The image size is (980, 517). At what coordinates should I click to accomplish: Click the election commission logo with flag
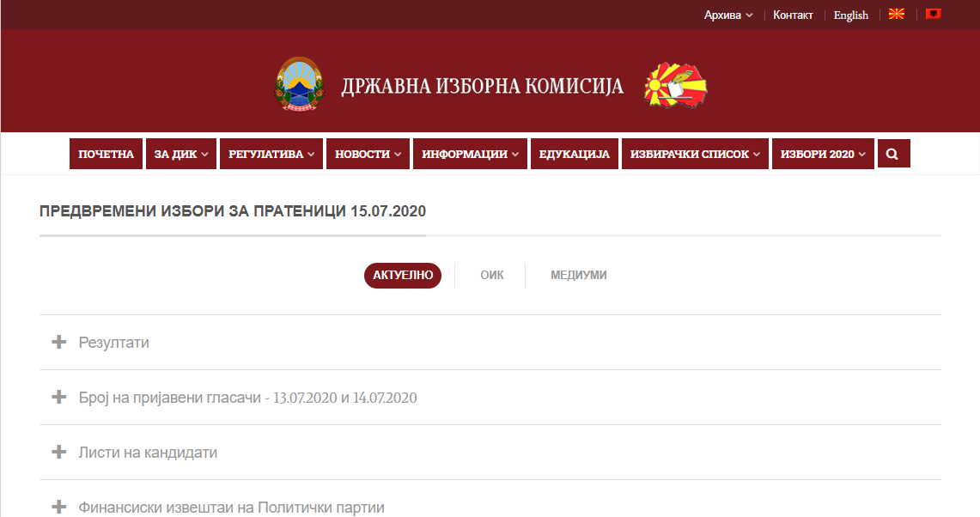(676, 85)
